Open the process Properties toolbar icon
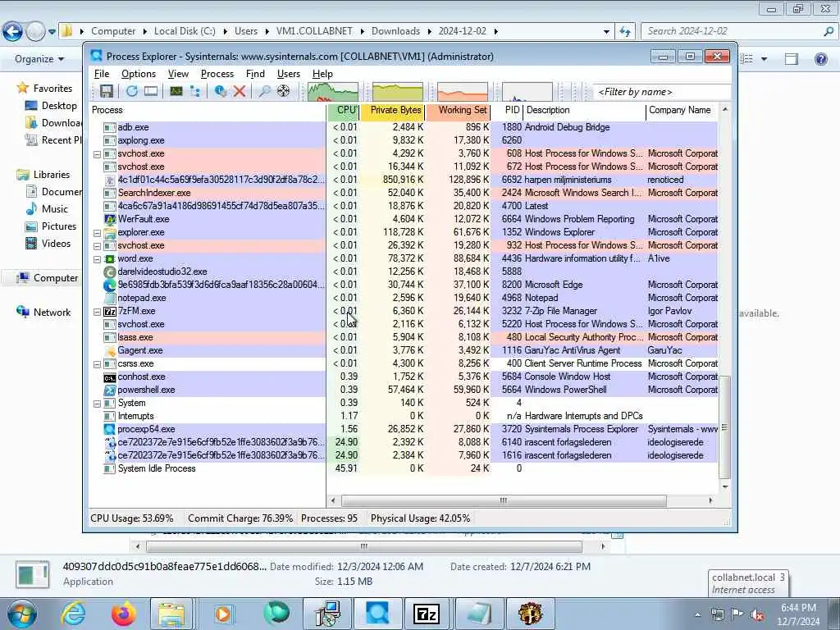 click(x=220, y=92)
